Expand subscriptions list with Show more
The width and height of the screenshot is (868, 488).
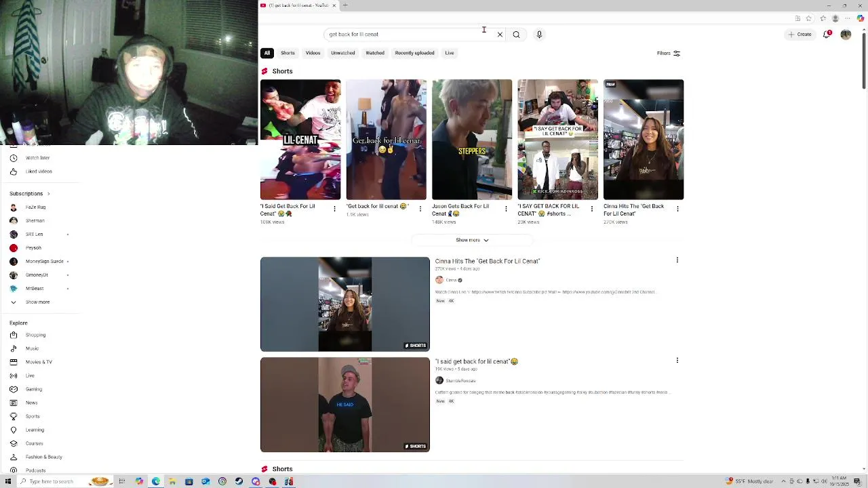click(39, 302)
